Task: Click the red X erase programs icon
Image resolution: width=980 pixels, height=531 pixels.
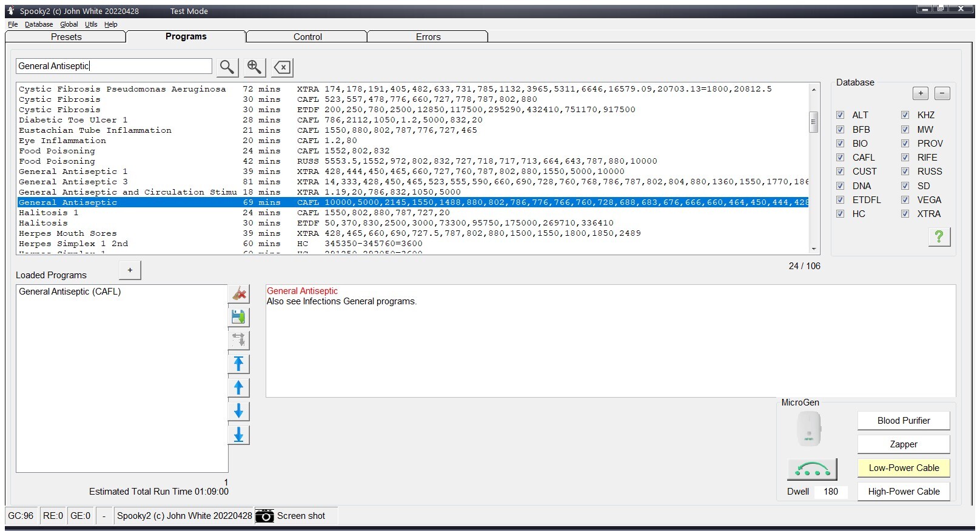Action: (239, 294)
